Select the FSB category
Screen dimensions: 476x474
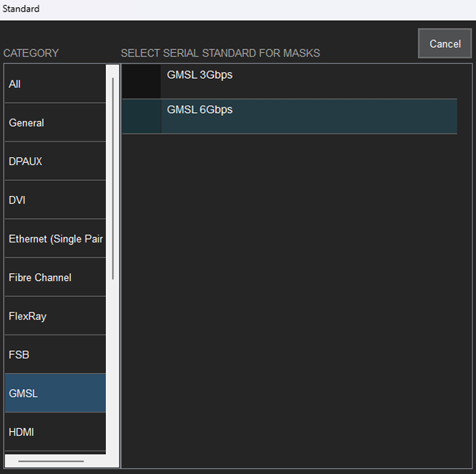tap(55, 355)
